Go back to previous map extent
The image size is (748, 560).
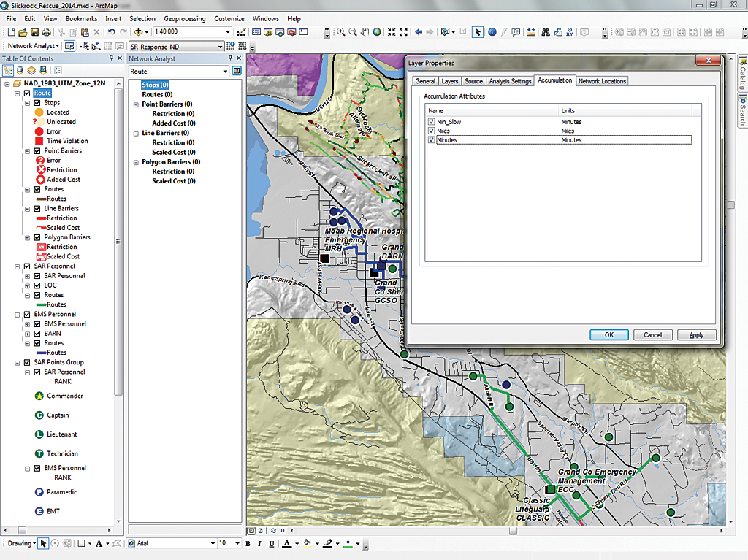click(419, 32)
